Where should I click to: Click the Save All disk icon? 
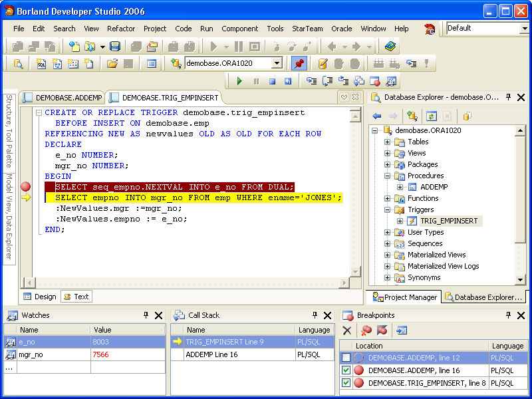coord(115,46)
